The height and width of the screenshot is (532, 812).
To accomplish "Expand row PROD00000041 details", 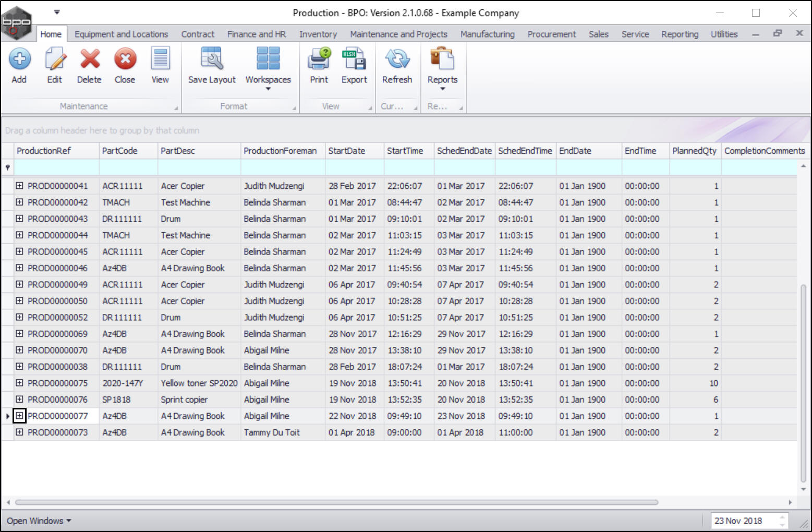I will pyautogui.click(x=19, y=186).
